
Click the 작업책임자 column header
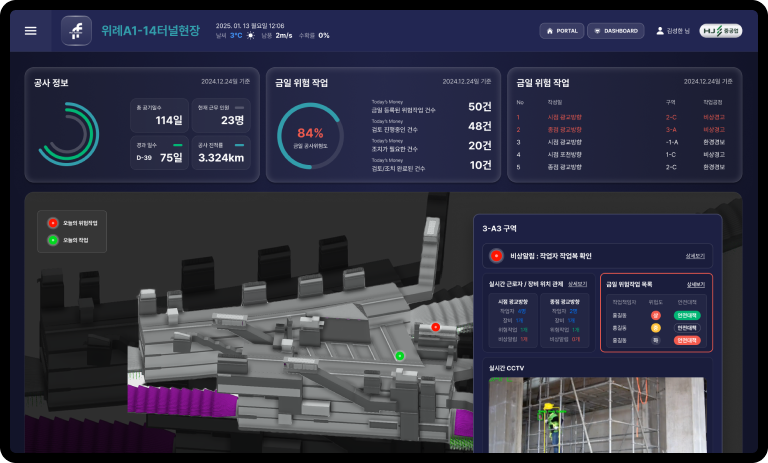coord(624,302)
